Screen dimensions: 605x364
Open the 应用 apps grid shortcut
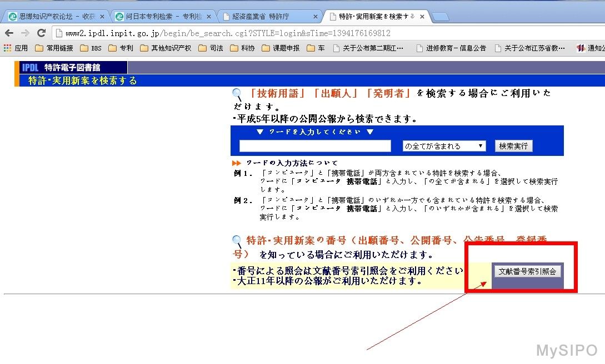click(x=16, y=48)
